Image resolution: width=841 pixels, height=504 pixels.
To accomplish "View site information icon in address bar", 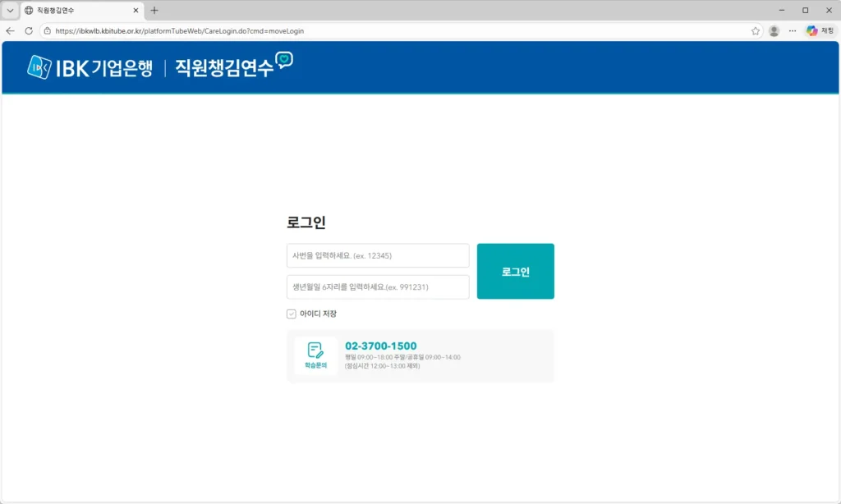I will [x=48, y=30].
